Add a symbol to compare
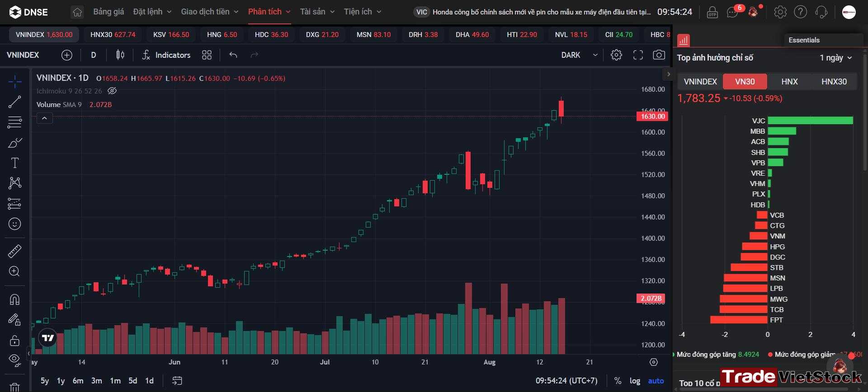Screen dimensions: 868x392 (x=67, y=55)
